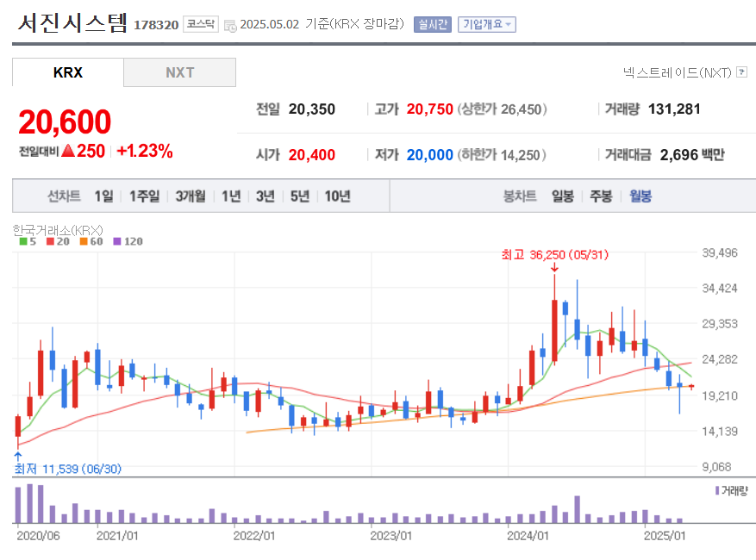The width and height of the screenshot is (756, 560).
Task: Click the 2024/01 x-axis label
Action: click(x=528, y=535)
